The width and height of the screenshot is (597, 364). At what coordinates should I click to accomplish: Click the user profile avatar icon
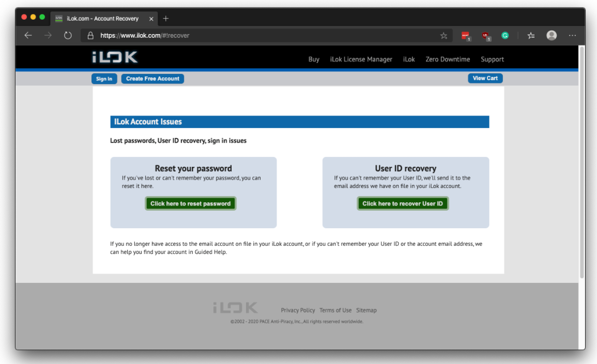(x=552, y=36)
